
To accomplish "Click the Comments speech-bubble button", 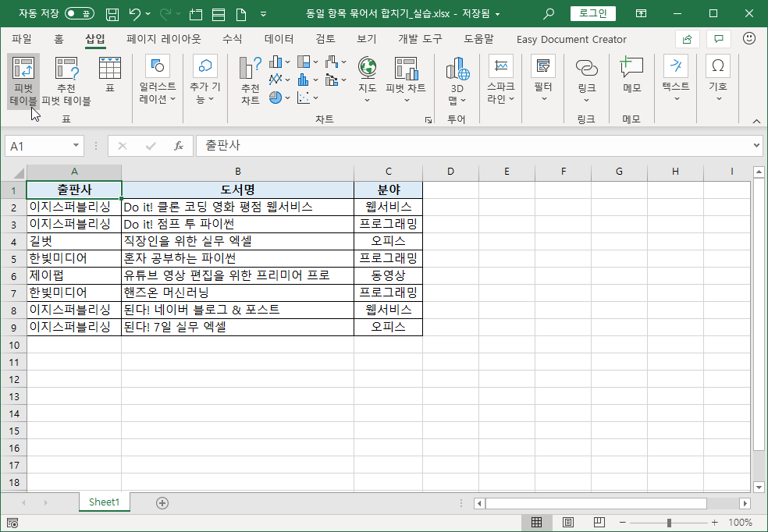I will [719, 39].
